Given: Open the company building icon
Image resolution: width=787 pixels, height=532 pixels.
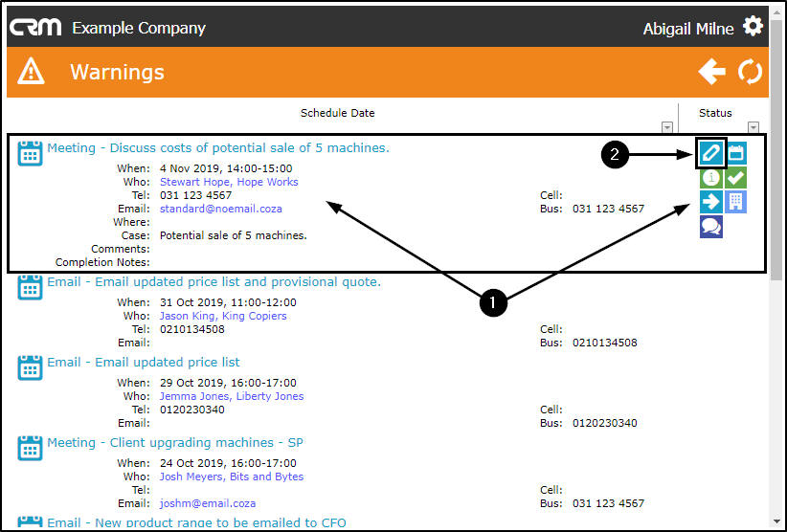Looking at the screenshot, I should click(736, 202).
